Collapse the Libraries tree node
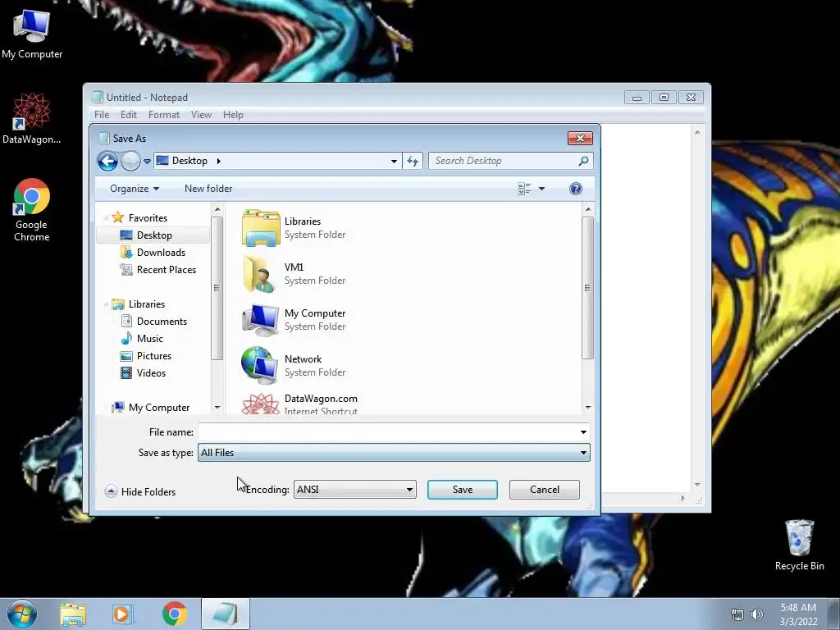Screen dimensions: 840x630 pos(106,304)
